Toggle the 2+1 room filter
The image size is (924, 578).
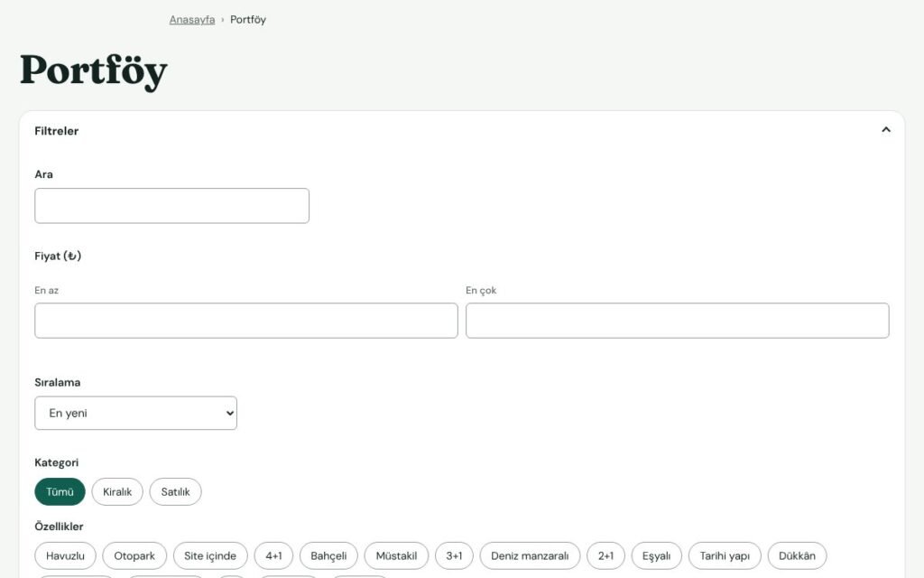[x=605, y=555]
